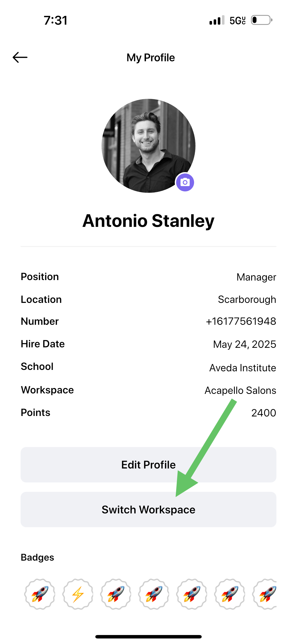Tap the third badge, a rocket
297x644 pixels.
[116, 594]
